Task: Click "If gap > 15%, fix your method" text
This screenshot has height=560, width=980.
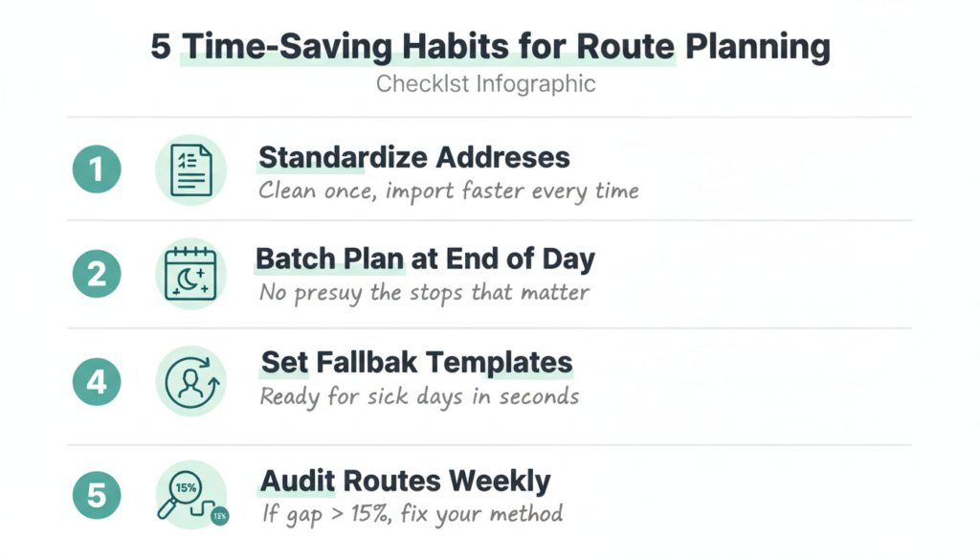Action: point(412,514)
